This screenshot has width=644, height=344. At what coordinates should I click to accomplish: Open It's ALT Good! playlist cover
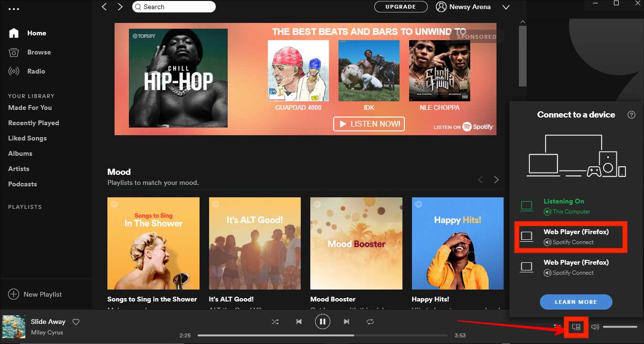coord(255,243)
